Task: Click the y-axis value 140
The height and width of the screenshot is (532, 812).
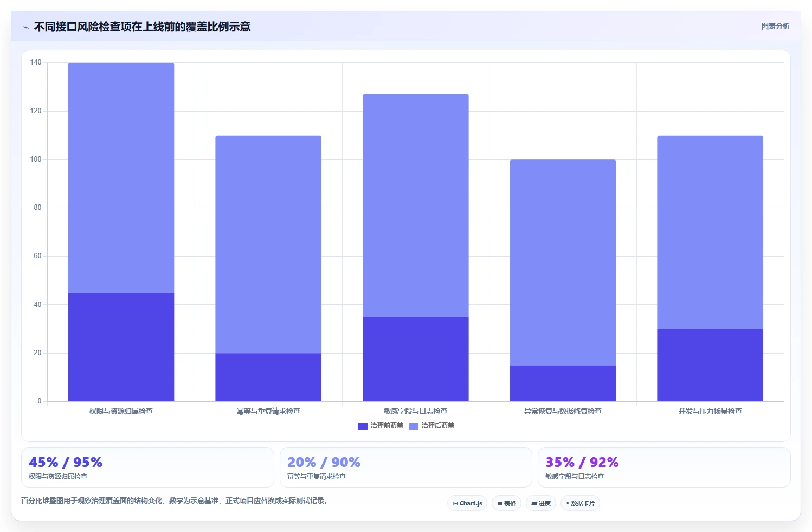Action: 36,62
